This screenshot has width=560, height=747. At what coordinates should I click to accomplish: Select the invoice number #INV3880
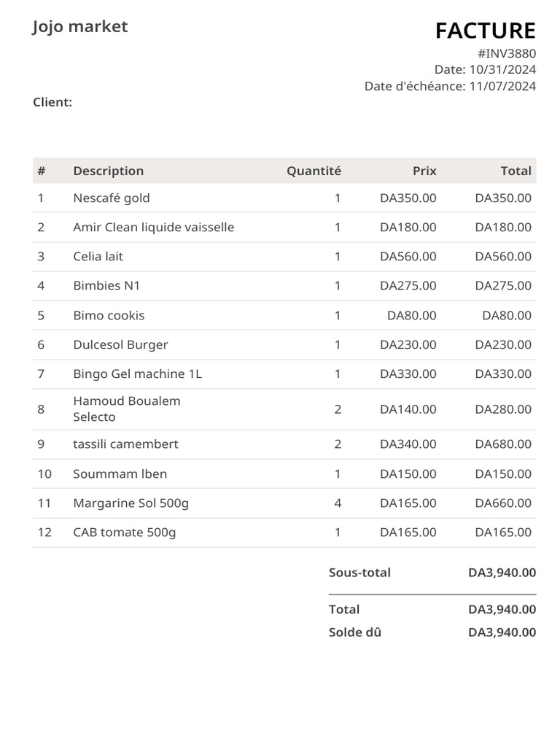[x=507, y=53]
